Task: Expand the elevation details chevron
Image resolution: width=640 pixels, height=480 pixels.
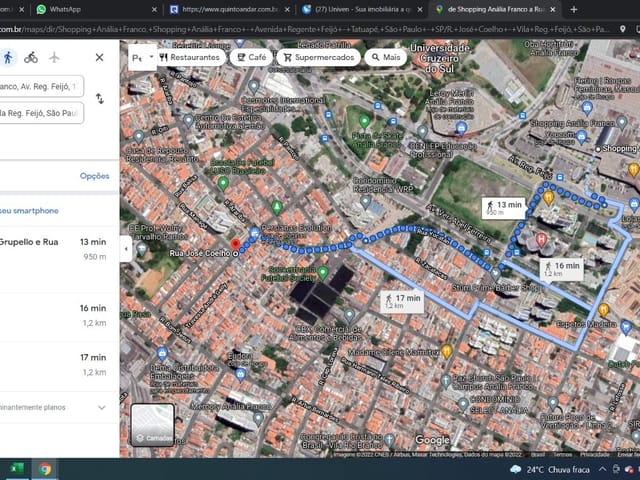Action: 101,407
